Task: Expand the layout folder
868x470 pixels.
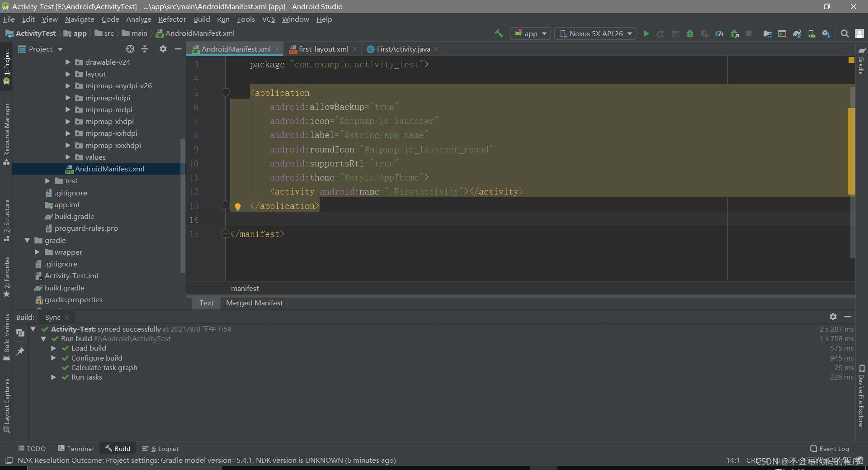Action: tap(68, 74)
